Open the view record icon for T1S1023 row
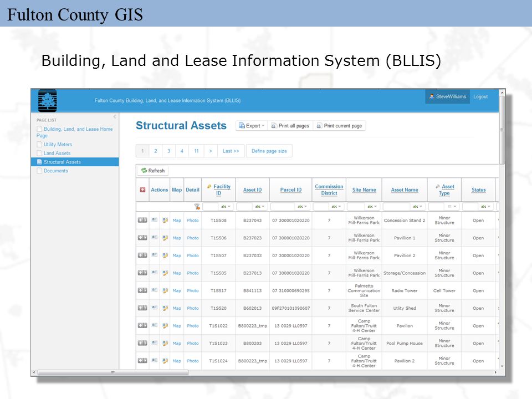532x399 pixels. (x=155, y=342)
